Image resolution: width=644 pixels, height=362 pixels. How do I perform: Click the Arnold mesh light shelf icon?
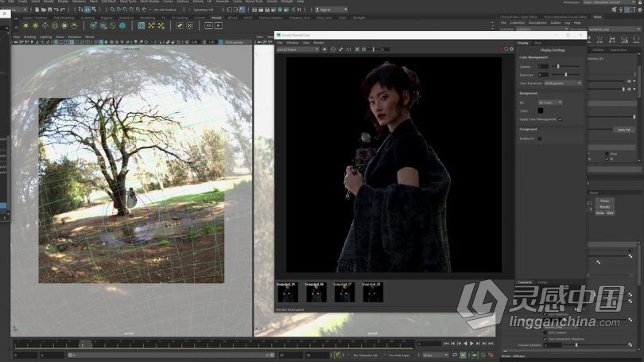[x=35, y=25]
